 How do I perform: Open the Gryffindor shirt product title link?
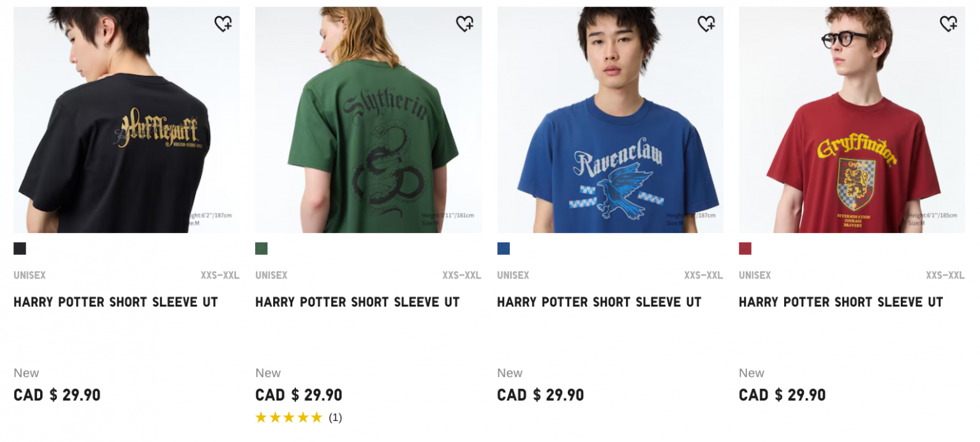[841, 301]
